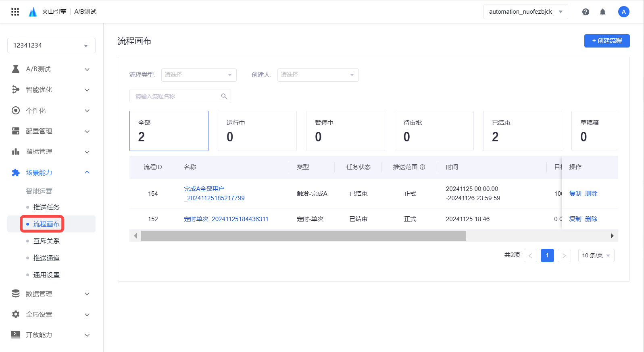
Task: Click 删除 for flow 152
Action: point(591,219)
